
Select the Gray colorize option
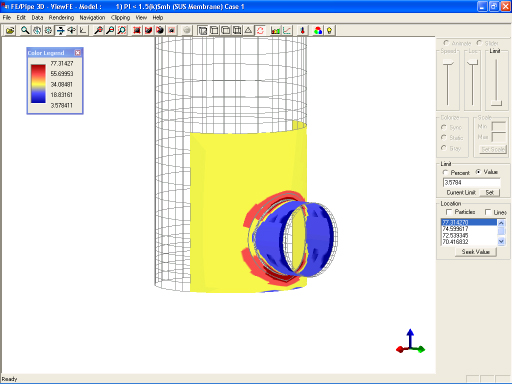[x=444, y=148]
